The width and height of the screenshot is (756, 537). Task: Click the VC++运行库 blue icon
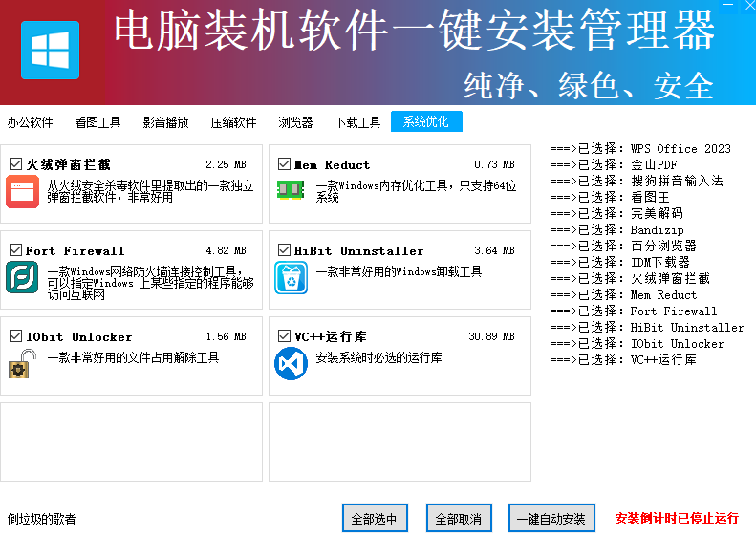pyautogui.click(x=291, y=364)
